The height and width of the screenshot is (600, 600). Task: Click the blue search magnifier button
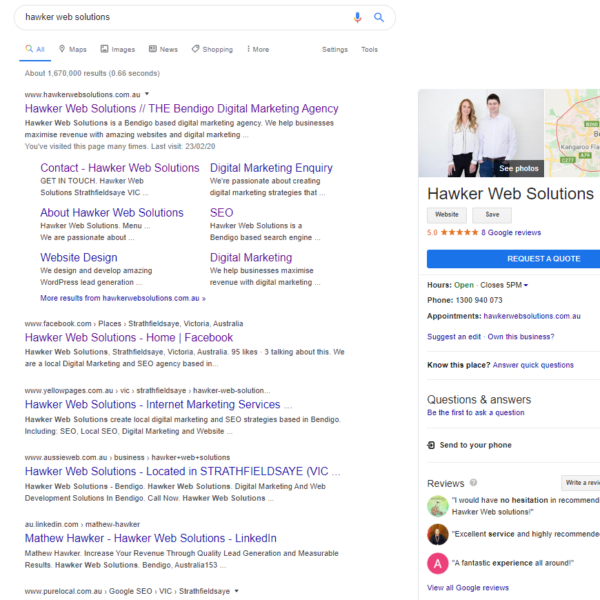tap(379, 17)
